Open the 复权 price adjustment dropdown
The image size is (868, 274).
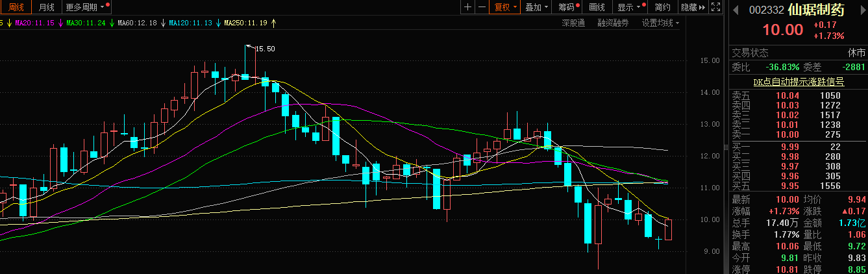pyautogui.click(x=506, y=7)
